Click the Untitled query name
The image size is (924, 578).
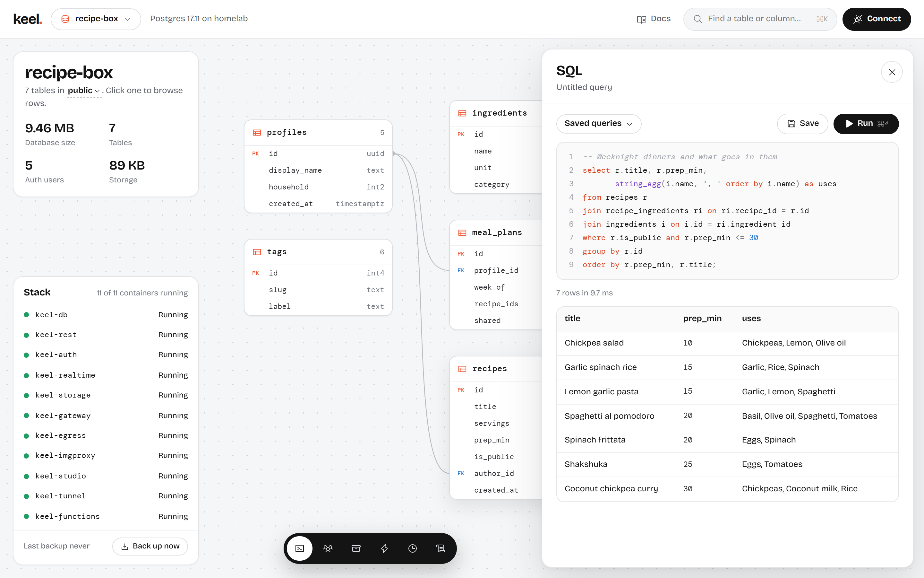point(584,87)
